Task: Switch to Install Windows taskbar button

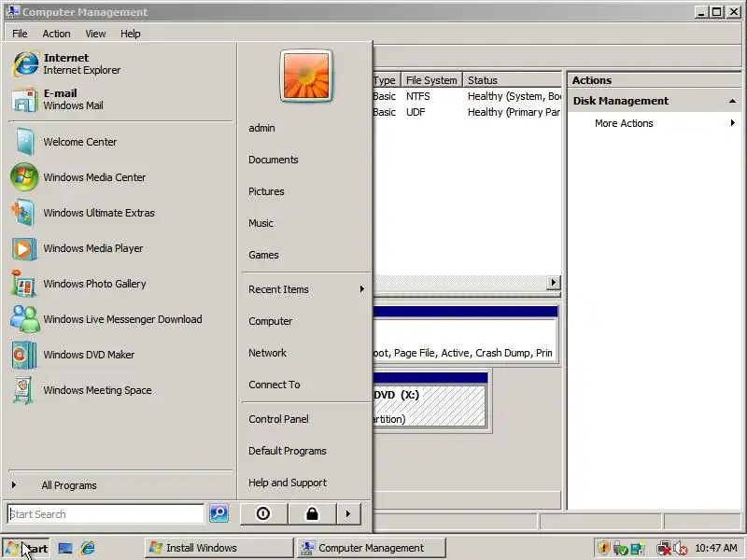Action: [x=219, y=548]
